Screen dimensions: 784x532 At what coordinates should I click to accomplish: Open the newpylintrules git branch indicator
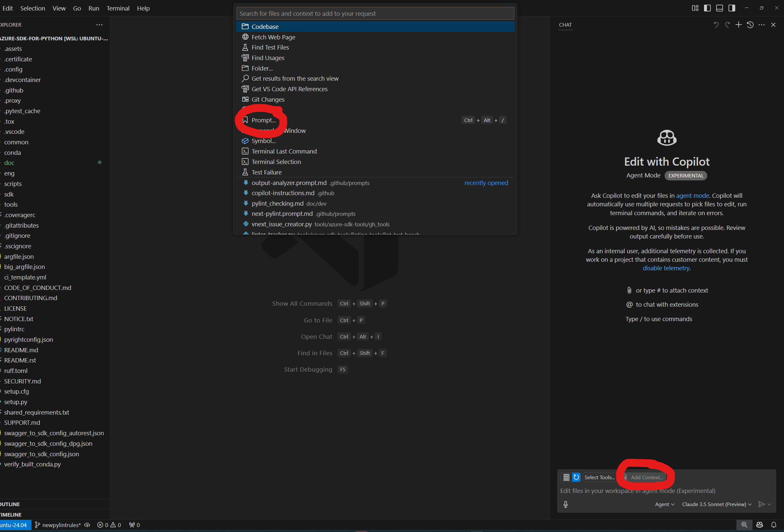point(58,525)
